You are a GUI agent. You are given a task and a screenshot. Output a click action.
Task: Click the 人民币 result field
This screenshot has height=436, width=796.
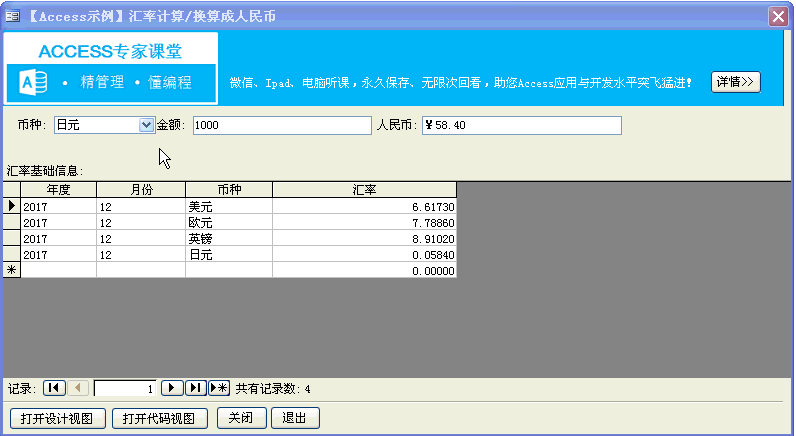522,125
